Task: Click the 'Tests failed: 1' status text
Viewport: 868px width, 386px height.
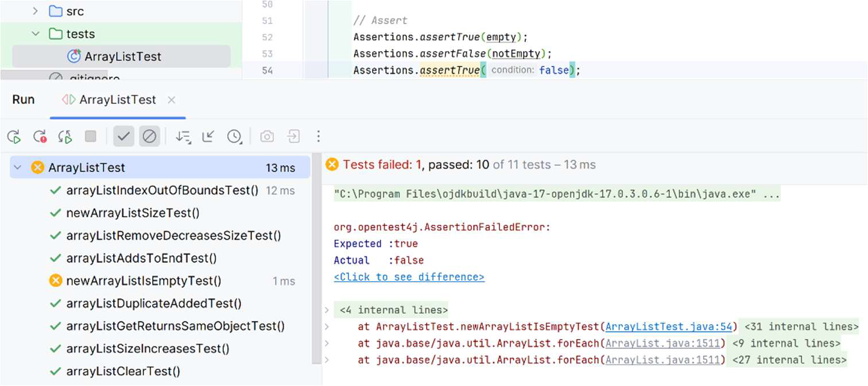Action: (x=382, y=165)
